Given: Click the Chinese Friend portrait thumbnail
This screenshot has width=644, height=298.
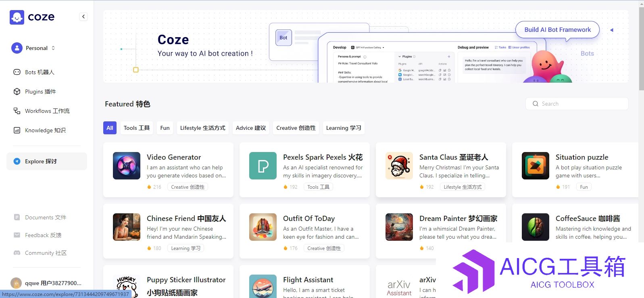Looking at the screenshot, I should [127, 227].
